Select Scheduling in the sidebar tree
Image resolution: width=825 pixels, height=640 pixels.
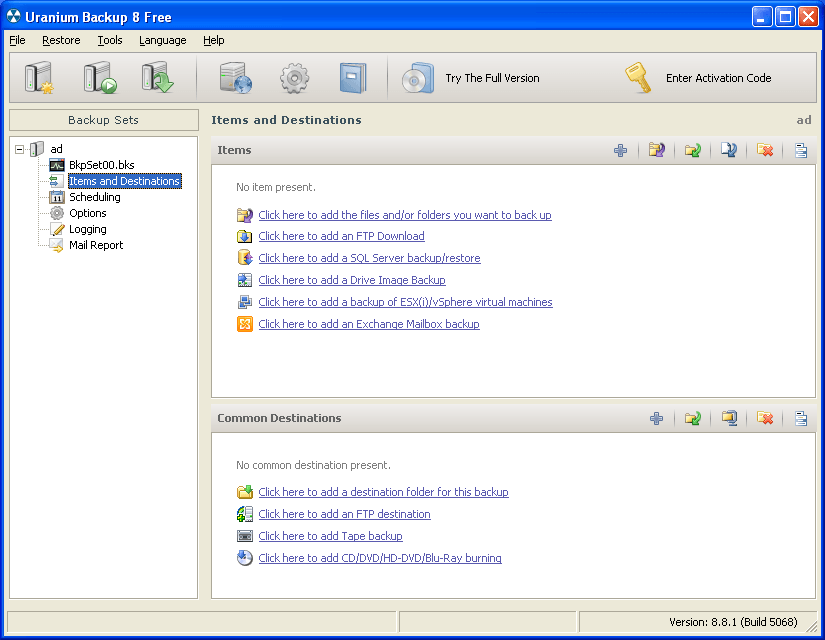94,197
